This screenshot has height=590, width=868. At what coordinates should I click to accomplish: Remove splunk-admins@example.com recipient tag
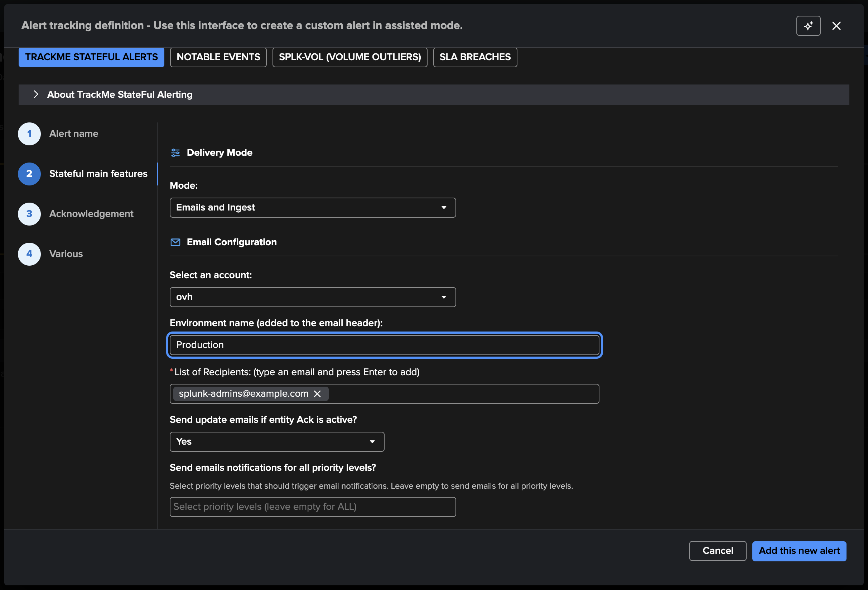pos(317,393)
